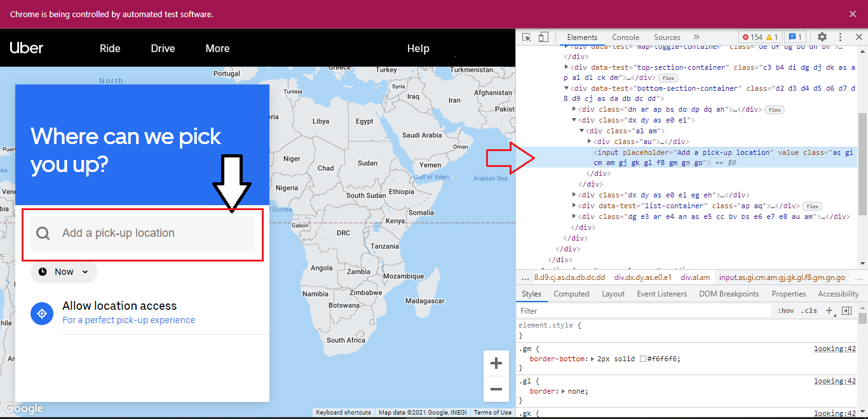Open the Computed styles tab

point(571,294)
